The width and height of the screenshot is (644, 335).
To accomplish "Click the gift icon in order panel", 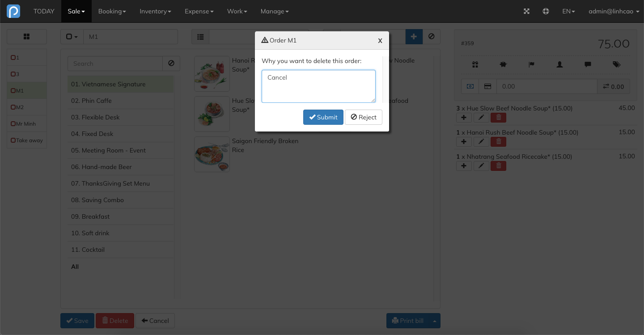I will click(x=475, y=64).
